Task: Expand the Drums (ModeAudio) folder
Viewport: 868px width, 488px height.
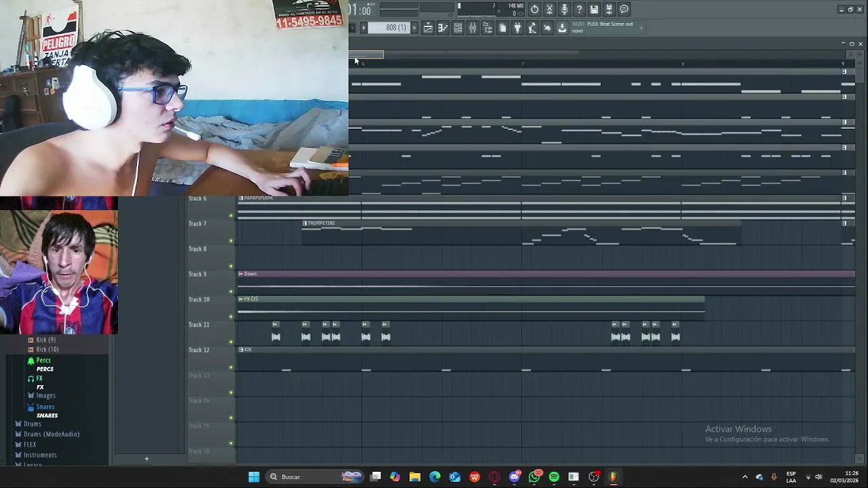Action: [x=52, y=434]
